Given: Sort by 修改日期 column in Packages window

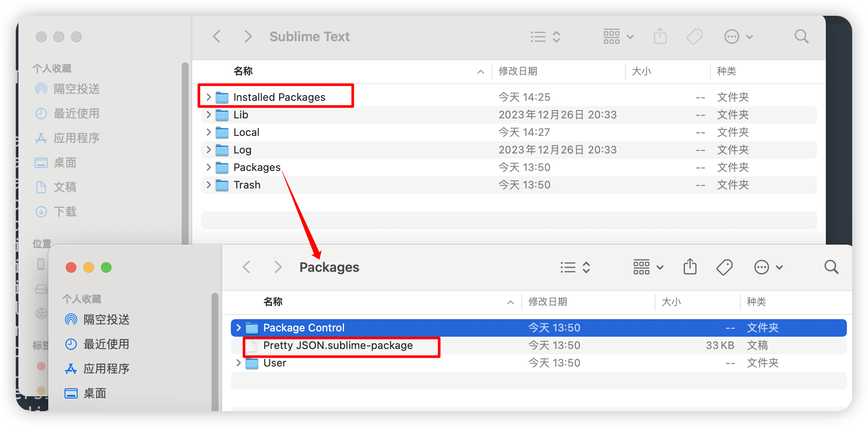Looking at the screenshot, I should [548, 302].
